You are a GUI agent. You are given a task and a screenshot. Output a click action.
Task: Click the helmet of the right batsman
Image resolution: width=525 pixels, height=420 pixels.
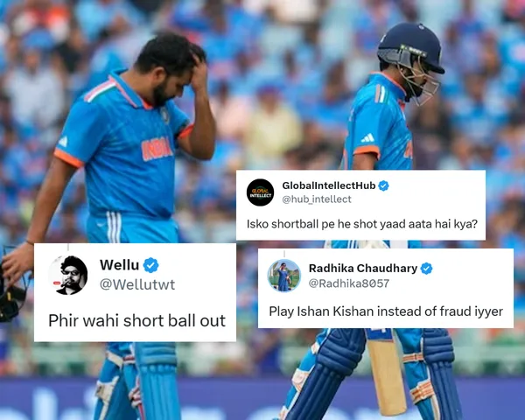(411, 59)
